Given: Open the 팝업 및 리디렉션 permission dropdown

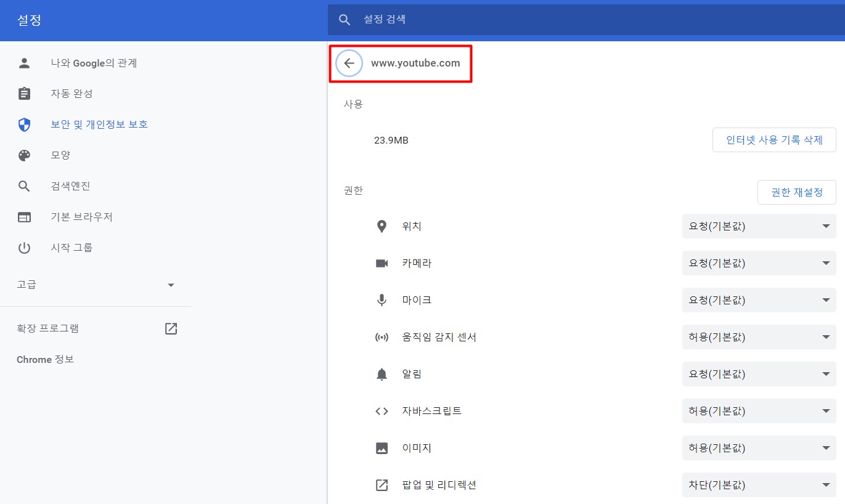Looking at the screenshot, I should click(759, 485).
